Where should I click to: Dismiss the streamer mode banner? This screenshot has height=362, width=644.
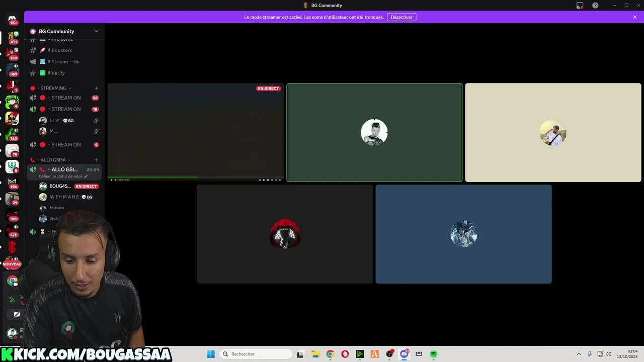pyautogui.click(x=635, y=17)
